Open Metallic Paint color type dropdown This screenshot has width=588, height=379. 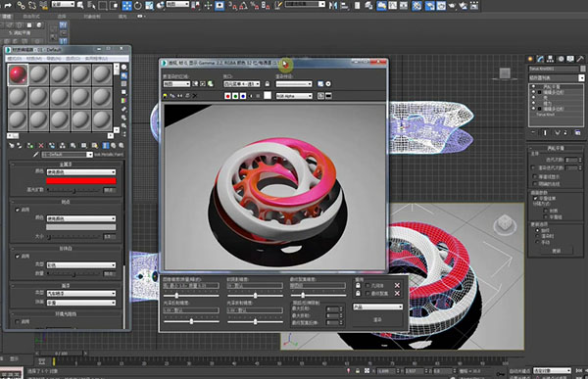click(x=81, y=172)
